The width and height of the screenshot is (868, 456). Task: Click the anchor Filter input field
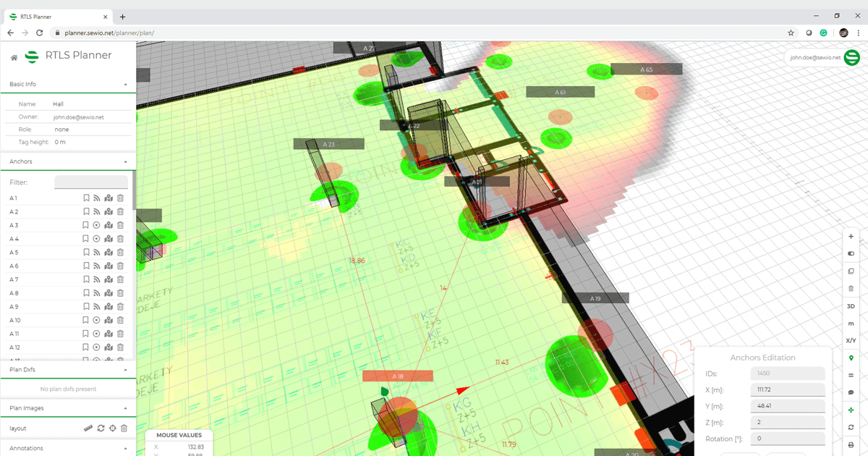[x=90, y=182]
